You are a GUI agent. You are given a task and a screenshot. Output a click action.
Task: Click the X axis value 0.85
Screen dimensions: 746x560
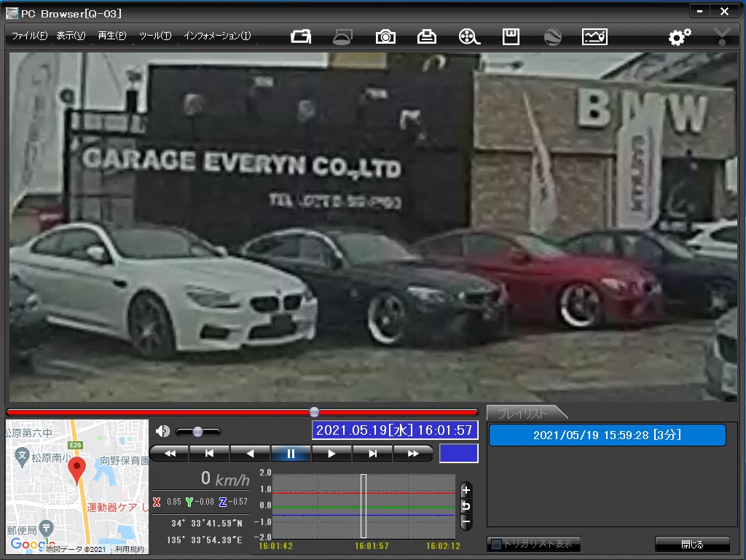coord(174,502)
